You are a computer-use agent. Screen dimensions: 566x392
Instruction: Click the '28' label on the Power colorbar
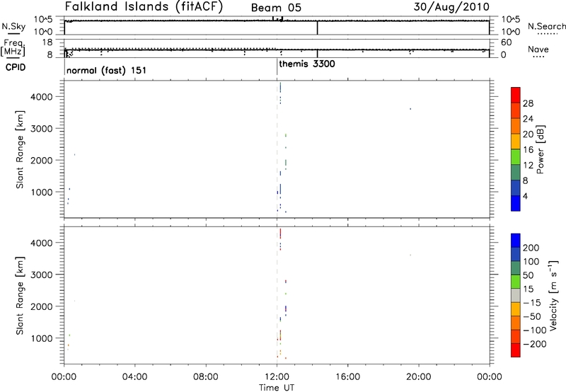[528, 103]
